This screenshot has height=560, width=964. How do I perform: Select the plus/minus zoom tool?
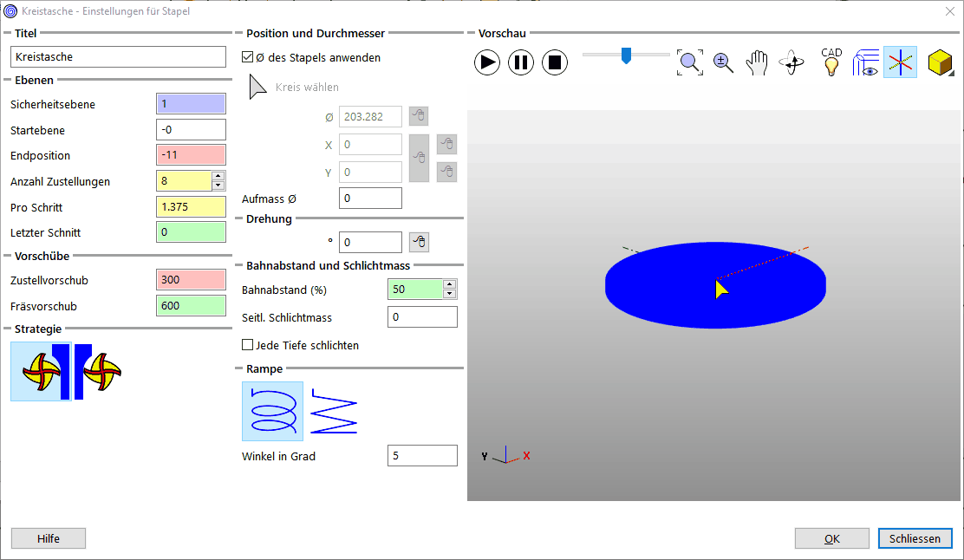click(x=724, y=62)
